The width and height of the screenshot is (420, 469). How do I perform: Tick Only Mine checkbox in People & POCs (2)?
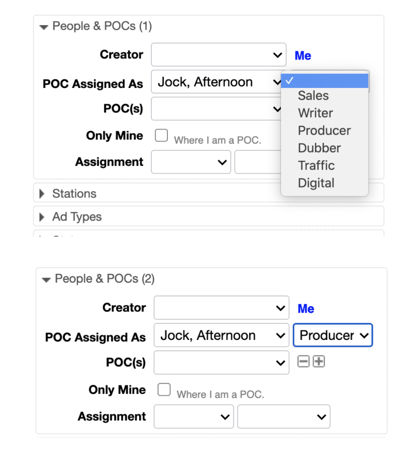[x=164, y=389]
